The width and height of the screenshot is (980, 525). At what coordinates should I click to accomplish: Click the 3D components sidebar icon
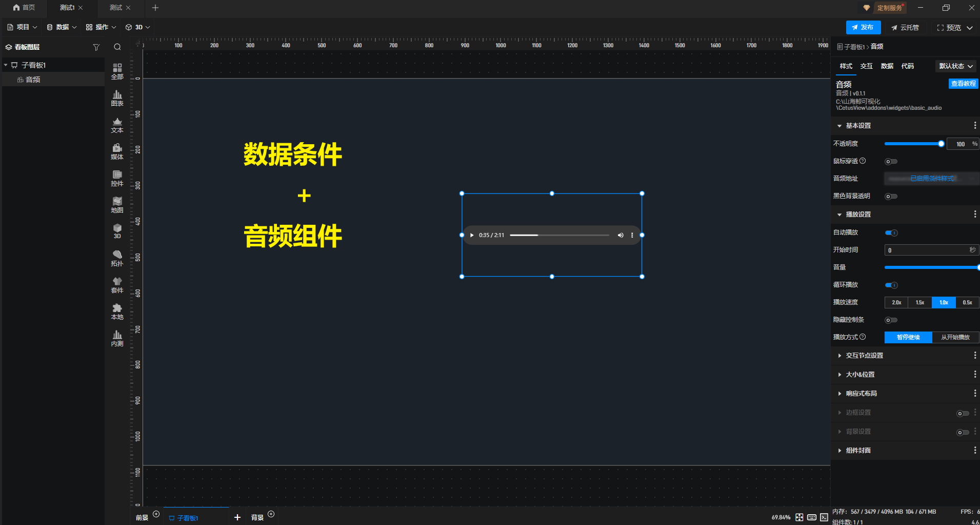click(117, 231)
